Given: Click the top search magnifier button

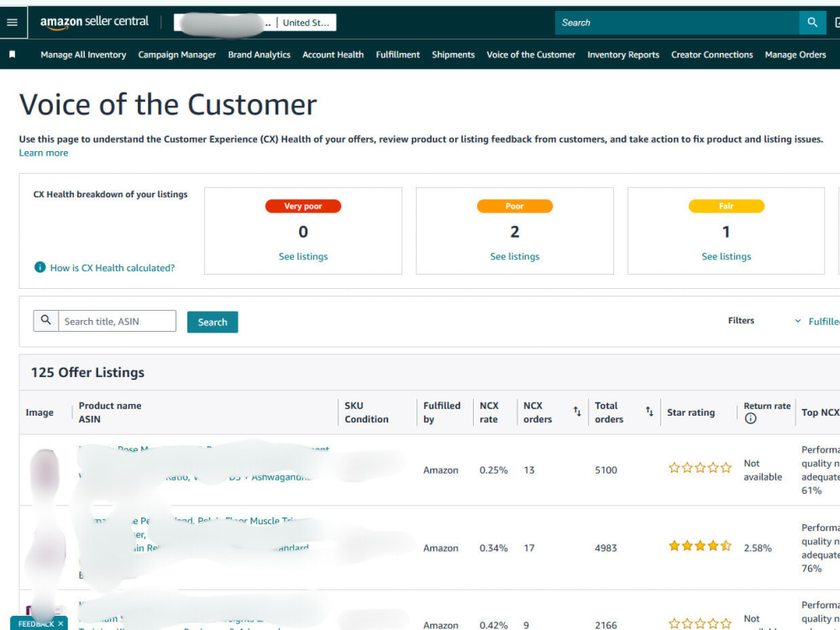Looking at the screenshot, I should pyautogui.click(x=812, y=23).
